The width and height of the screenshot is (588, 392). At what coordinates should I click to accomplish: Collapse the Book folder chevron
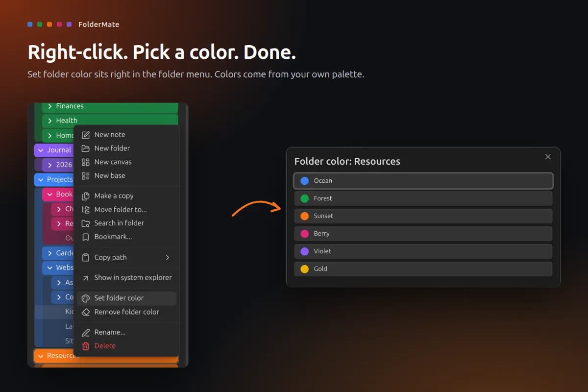click(49, 194)
